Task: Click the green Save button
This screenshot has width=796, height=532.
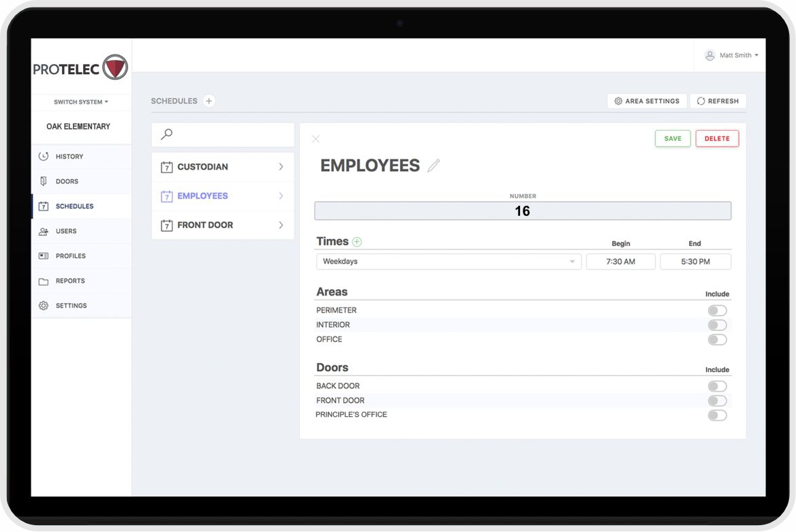Action: [x=673, y=138]
